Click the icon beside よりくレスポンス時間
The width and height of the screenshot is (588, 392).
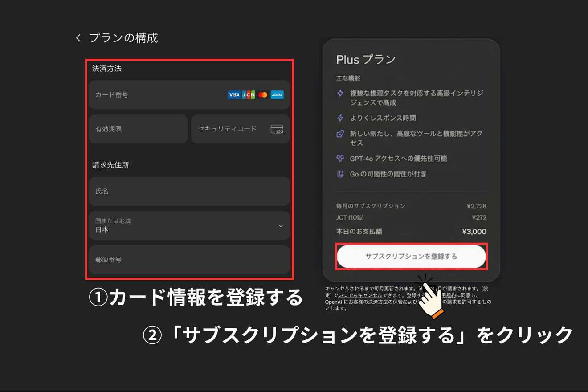[340, 118]
